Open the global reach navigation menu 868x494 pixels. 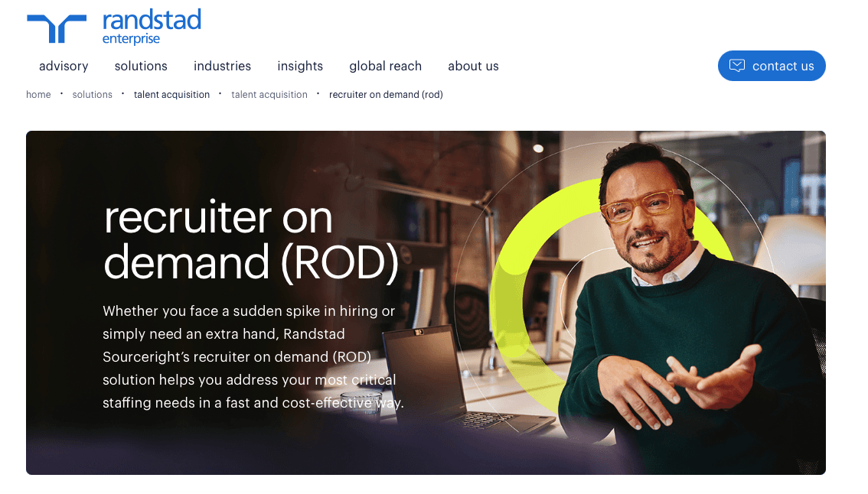point(385,67)
